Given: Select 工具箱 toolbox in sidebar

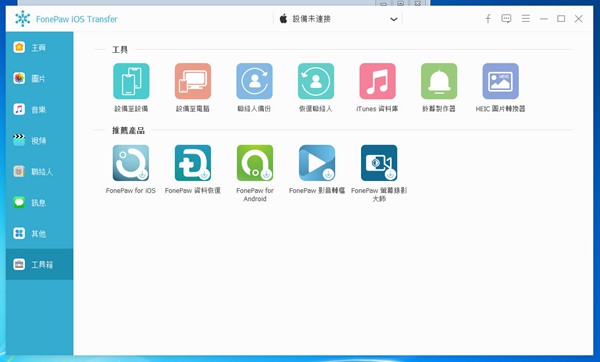Looking at the screenshot, I should 39,264.
